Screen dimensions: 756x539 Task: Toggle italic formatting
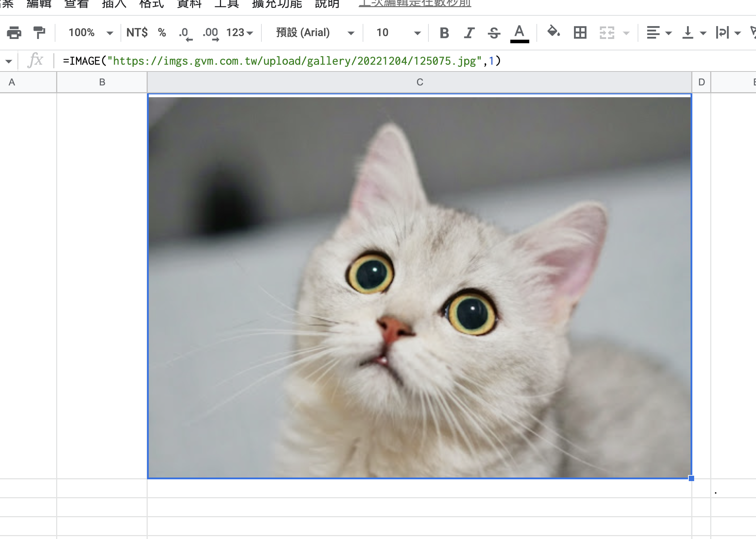[469, 33]
